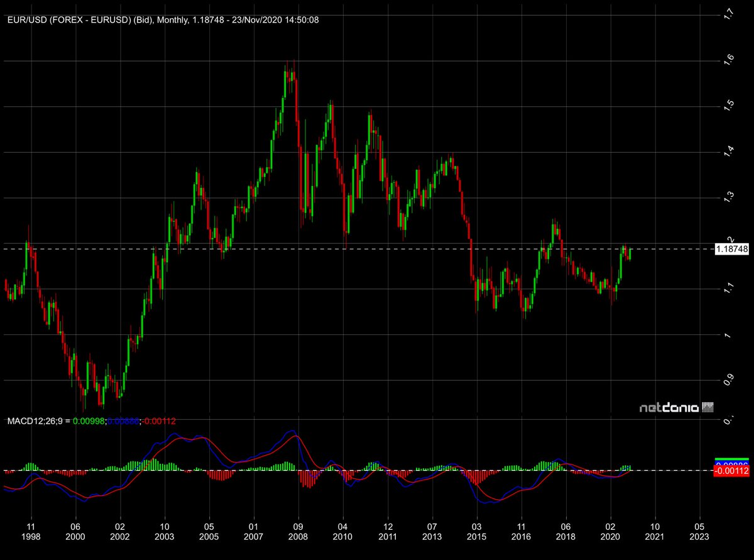Click the 1.4 price axis label
The image size is (754, 560).
click(x=729, y=152)
